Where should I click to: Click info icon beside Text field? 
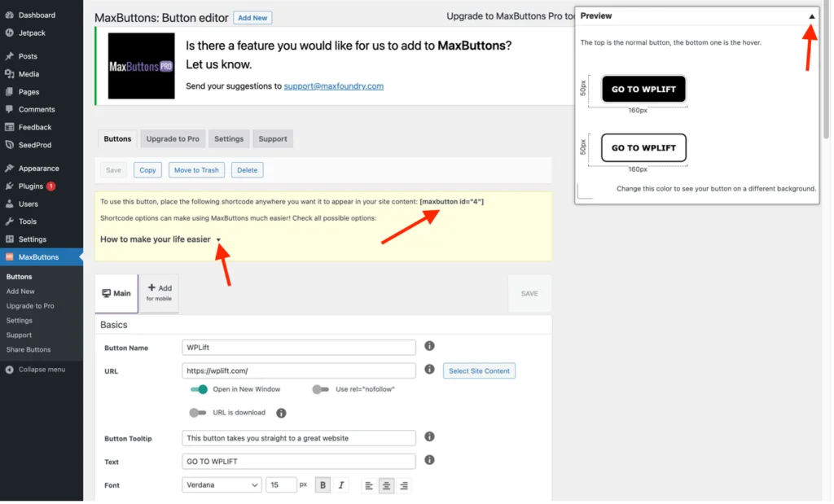click(x=429, y=460)
